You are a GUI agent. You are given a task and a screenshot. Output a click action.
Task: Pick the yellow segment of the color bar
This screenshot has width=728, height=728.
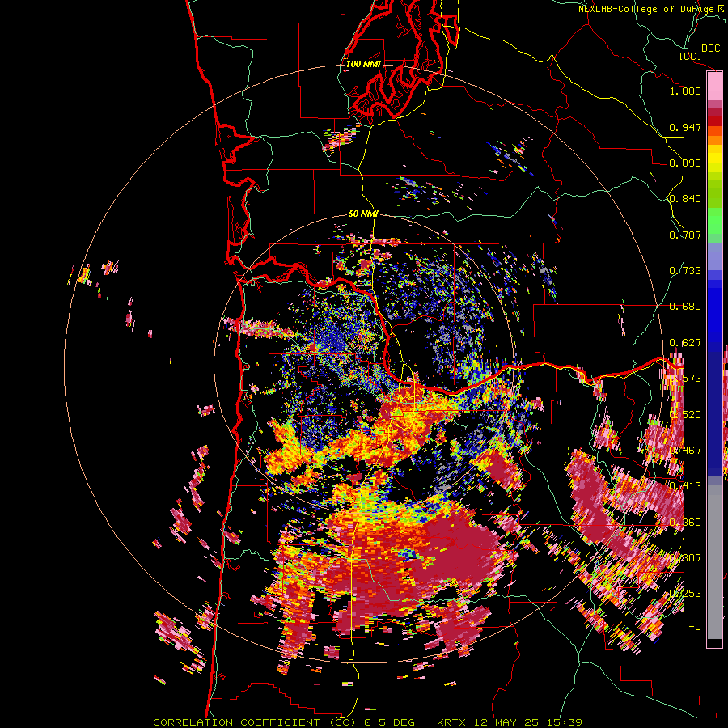click(714, 159)
